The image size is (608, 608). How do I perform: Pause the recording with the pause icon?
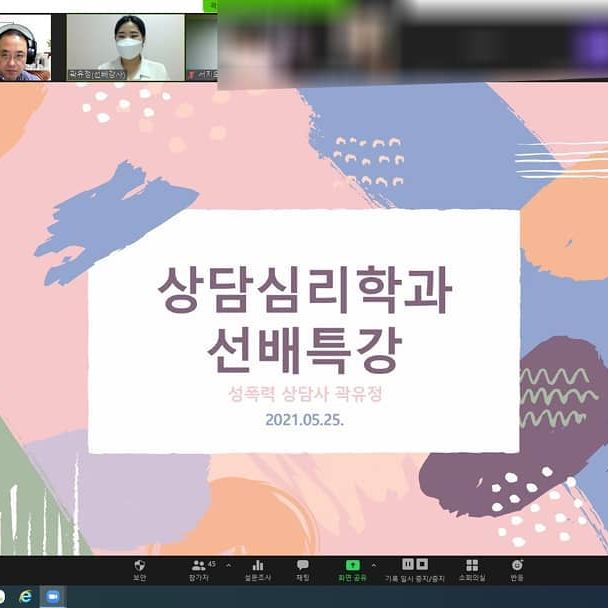pyautogui.click(x=408, y=564)
